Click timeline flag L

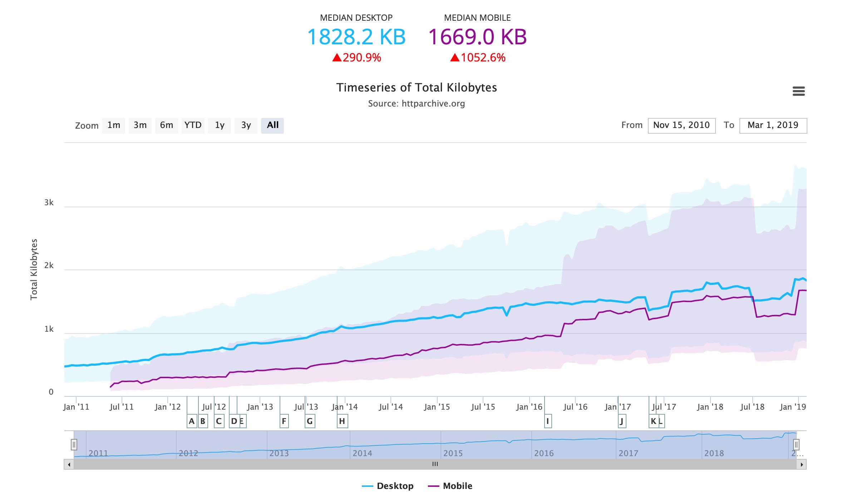(x=661, y=421)
